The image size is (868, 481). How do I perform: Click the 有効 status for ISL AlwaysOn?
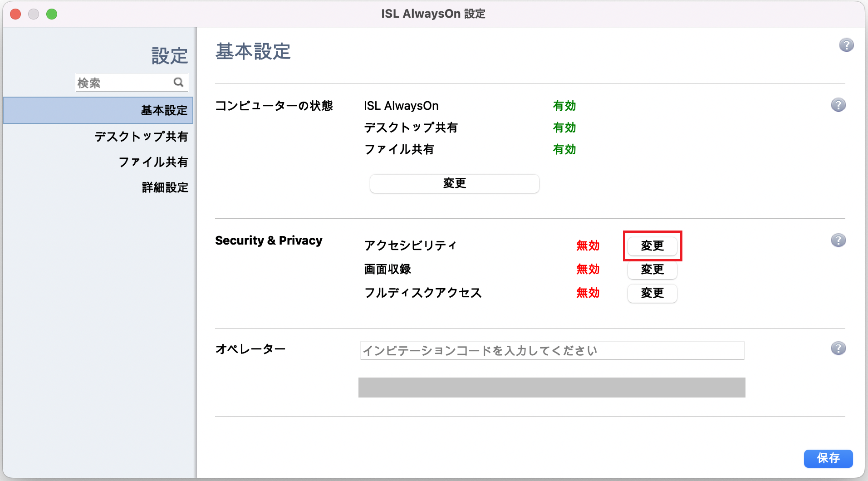pyautogui.click(x=564, y=106)
